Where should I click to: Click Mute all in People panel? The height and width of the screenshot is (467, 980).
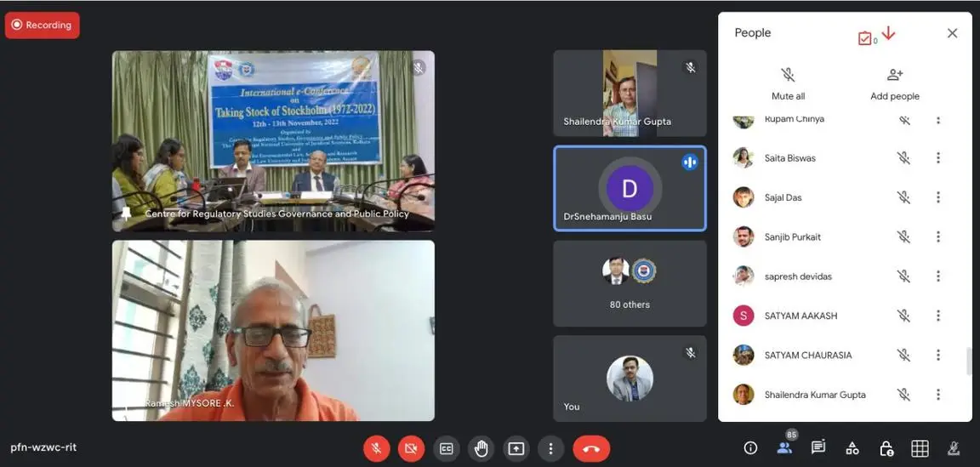(788, 83)
